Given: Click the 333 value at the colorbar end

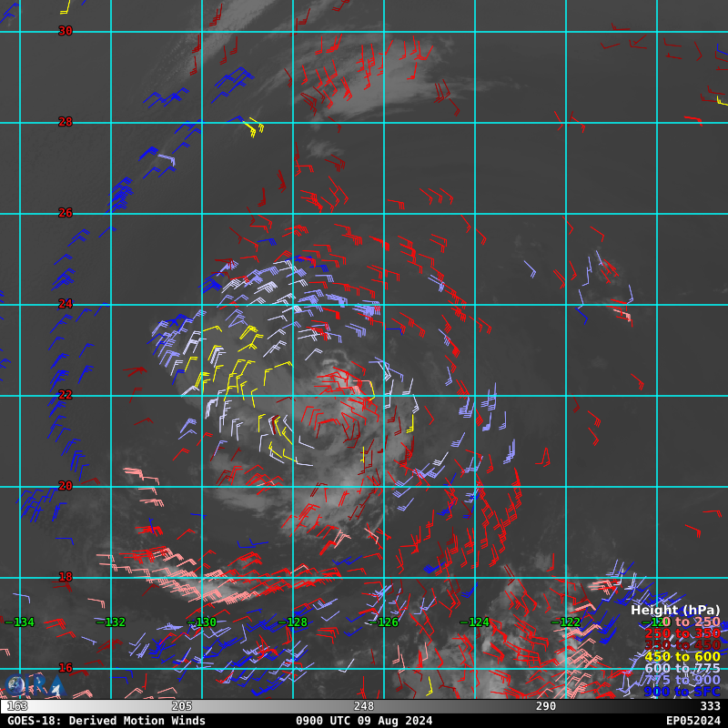Looking at the screenshot, I should [710, 706].
